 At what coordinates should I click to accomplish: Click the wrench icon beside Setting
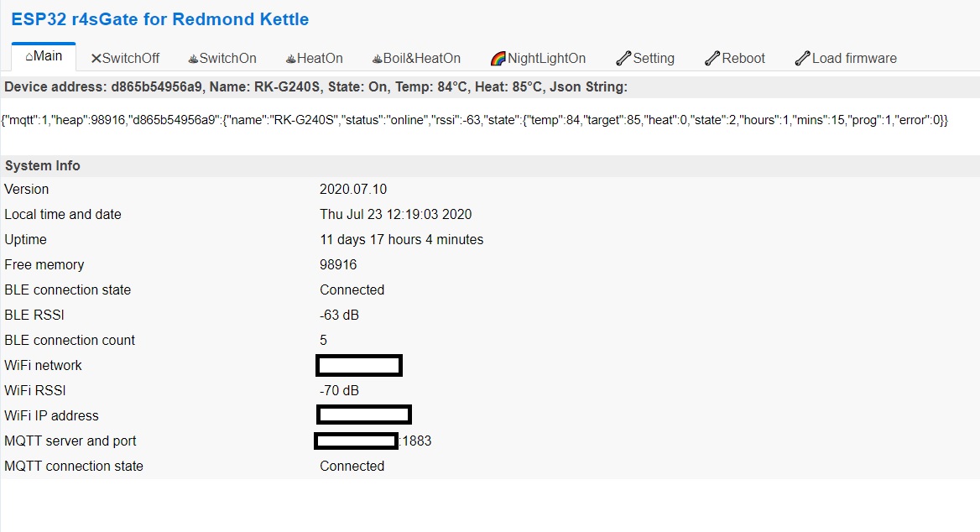pos(623,59)
